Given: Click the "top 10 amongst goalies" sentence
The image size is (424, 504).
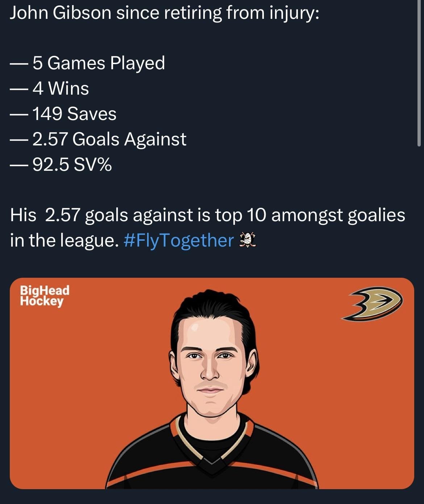Looking at the screenshot, I should pos(207,215).
